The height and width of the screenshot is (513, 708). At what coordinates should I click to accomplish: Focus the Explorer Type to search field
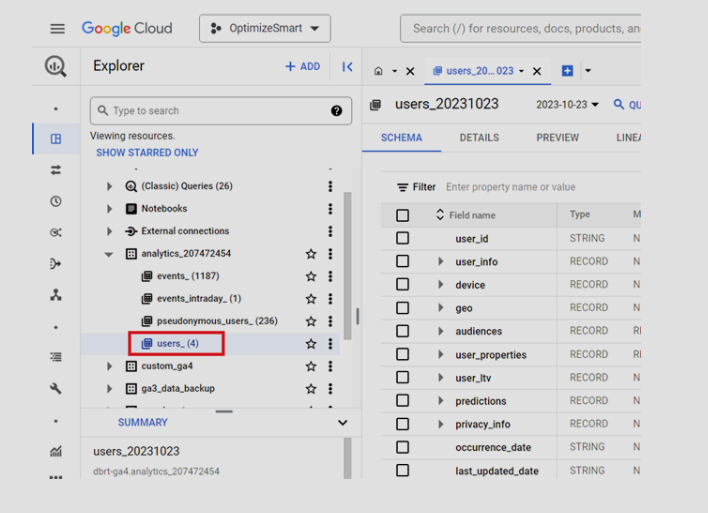pyautogui.click(x=221, y=111)
